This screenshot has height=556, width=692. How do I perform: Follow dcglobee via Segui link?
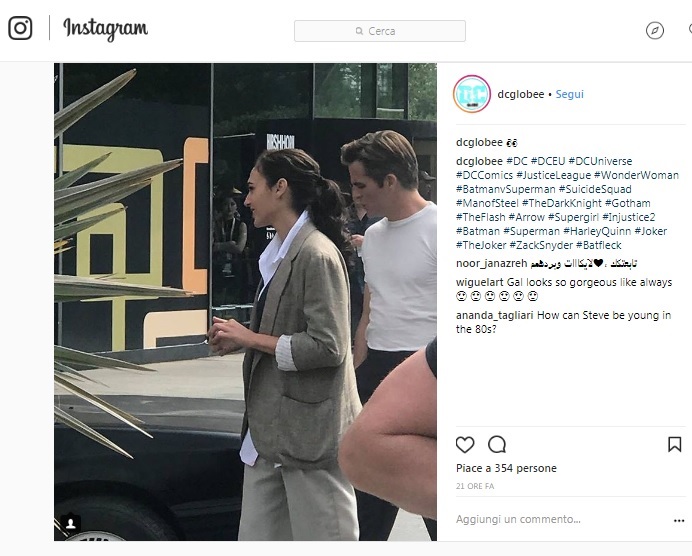tap(569, 94)
